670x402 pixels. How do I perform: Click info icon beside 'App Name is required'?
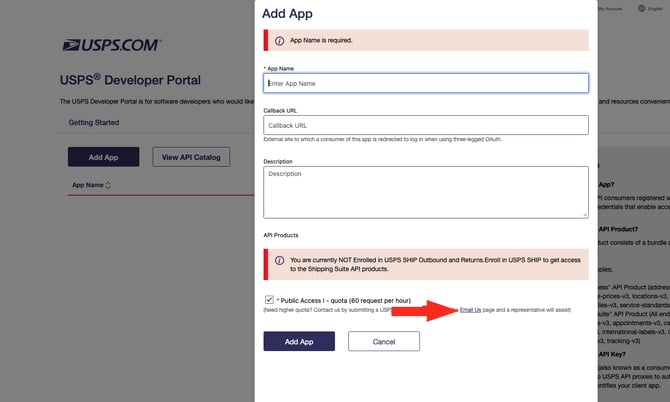point(278,41)
